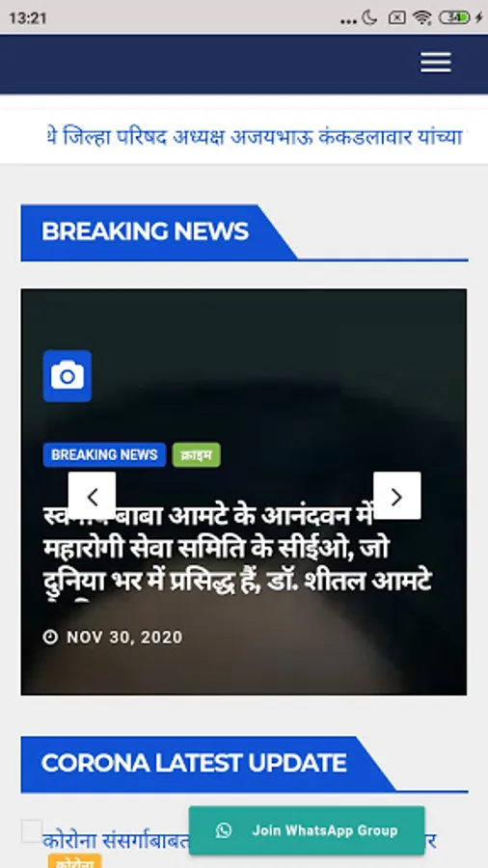Tap the Nov 30, 2020 date label
Image resolution: width=488 pixels, height=868 pixels.
tap(124, 637)
